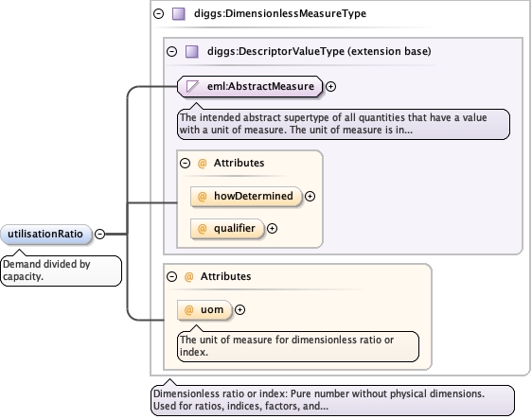The width and height of the screenshot is (532, 419).
Task: Collapse the Attributes group containing howDetermined
Action: [185, 164]
